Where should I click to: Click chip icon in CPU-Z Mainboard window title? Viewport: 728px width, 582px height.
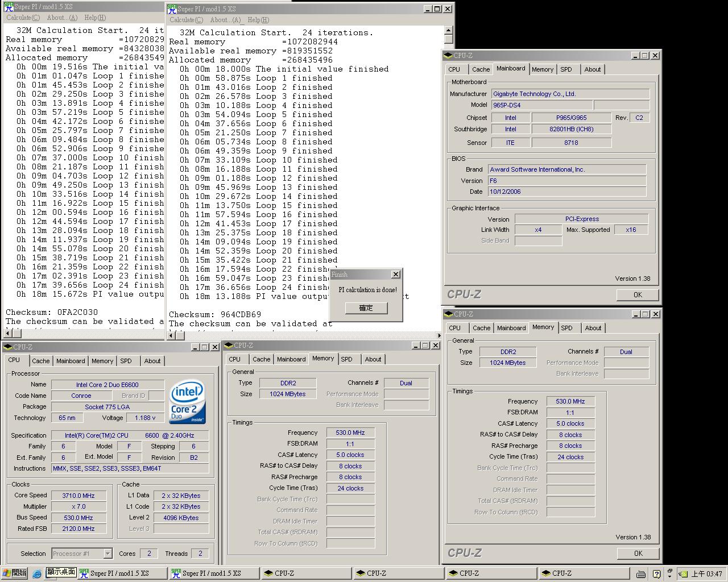tap(448, 56)
